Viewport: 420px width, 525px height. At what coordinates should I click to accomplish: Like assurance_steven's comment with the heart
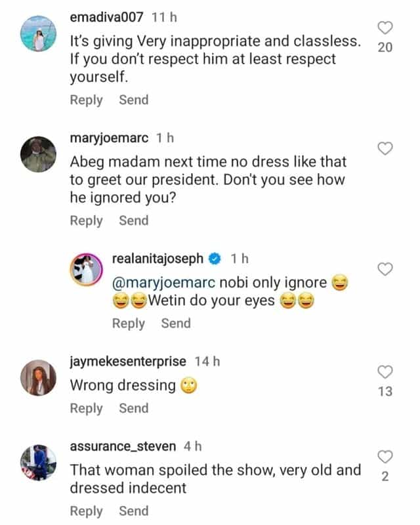click(x=386, y=457)
